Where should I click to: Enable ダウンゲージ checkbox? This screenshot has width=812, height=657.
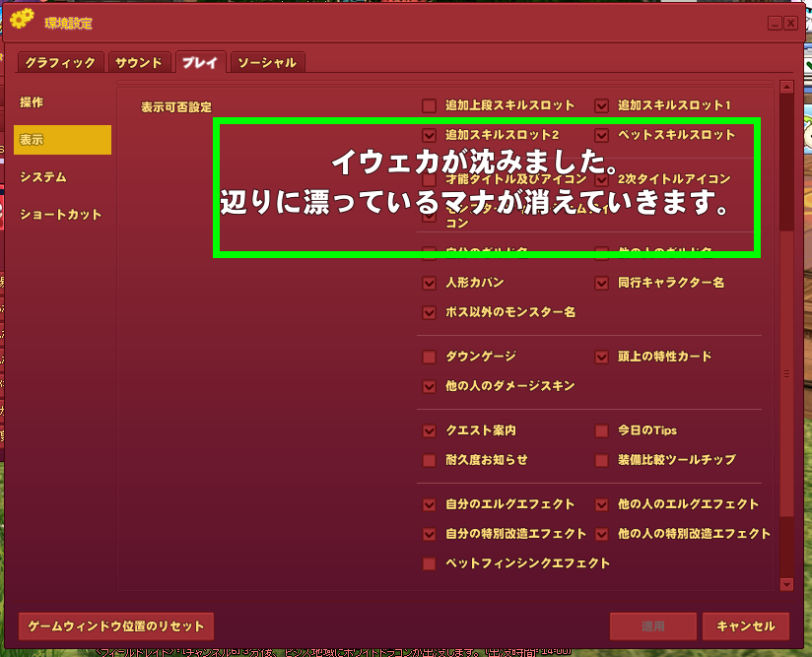tap(429, 357)
